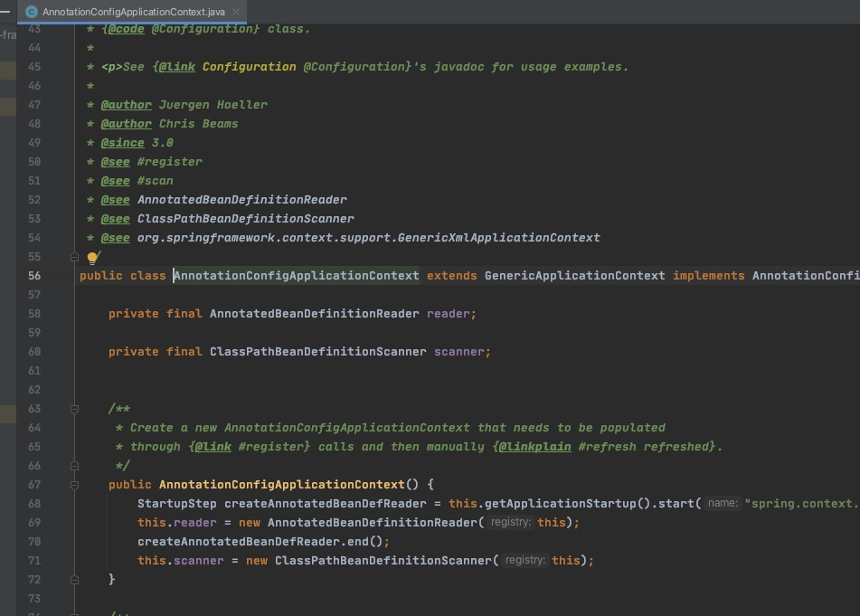Open the yellow lightbulb quick-fix on line 55
Viewport: 860px width, 616px height.
(92, 257)
